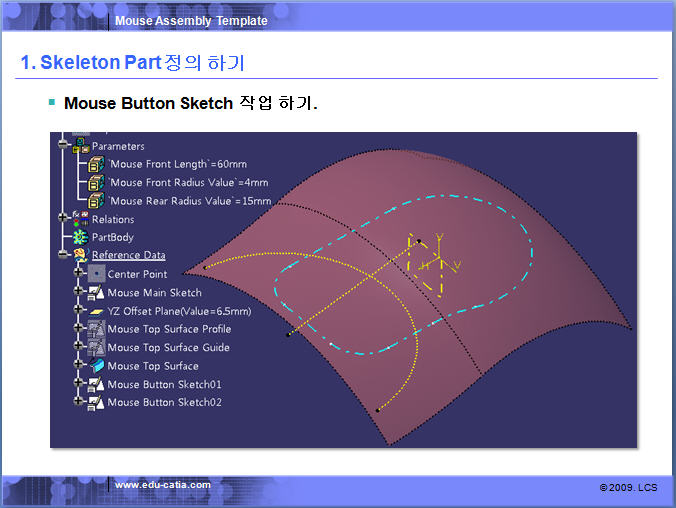The height and width of the screenshot is (508, 676).
Task: Select Mouse Top Surface Guide in tree
Action: click(168, 347)
